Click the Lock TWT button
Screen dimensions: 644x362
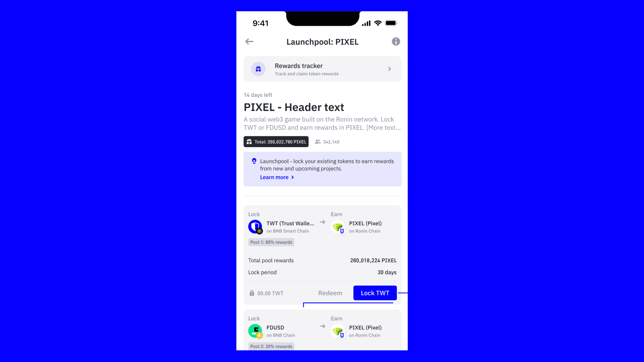pyautogui.click(x=375, y=293)
